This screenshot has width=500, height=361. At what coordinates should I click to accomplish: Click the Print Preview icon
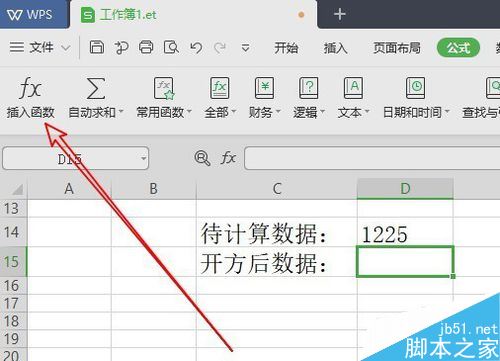[171, 48]
